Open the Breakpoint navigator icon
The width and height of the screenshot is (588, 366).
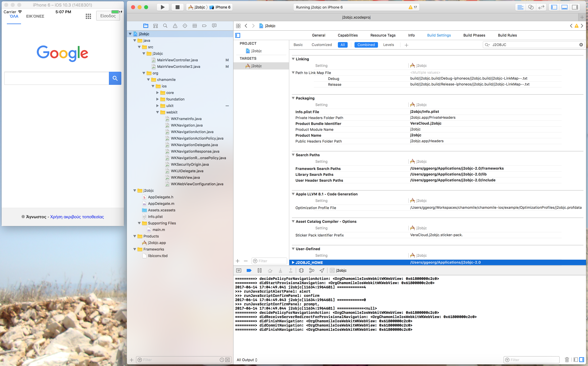click(x=204, y=26)
